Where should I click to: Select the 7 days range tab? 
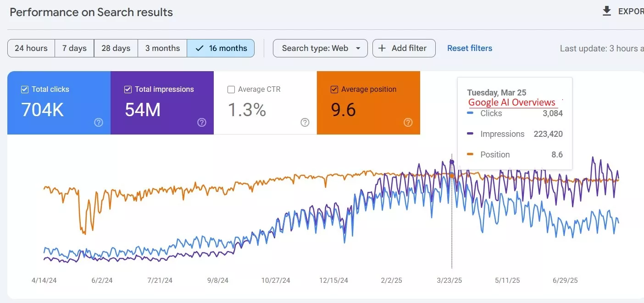tap(74, 48)
